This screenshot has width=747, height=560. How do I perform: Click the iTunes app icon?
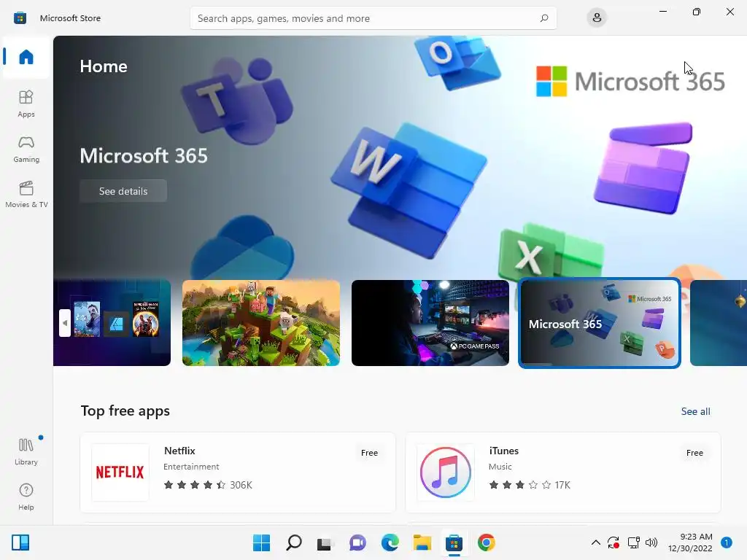point(446,472)
